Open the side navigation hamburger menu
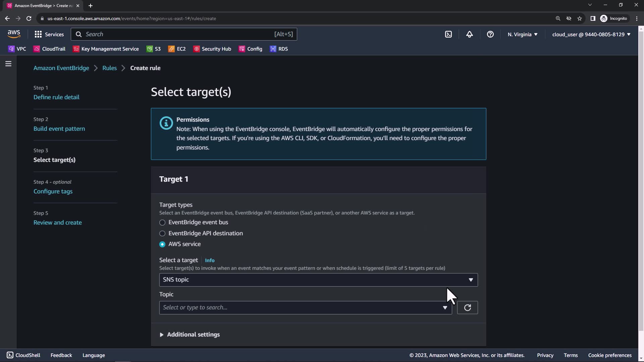Image resolution: width=644 pixels, height=362 pixels. tap(8, 64)
